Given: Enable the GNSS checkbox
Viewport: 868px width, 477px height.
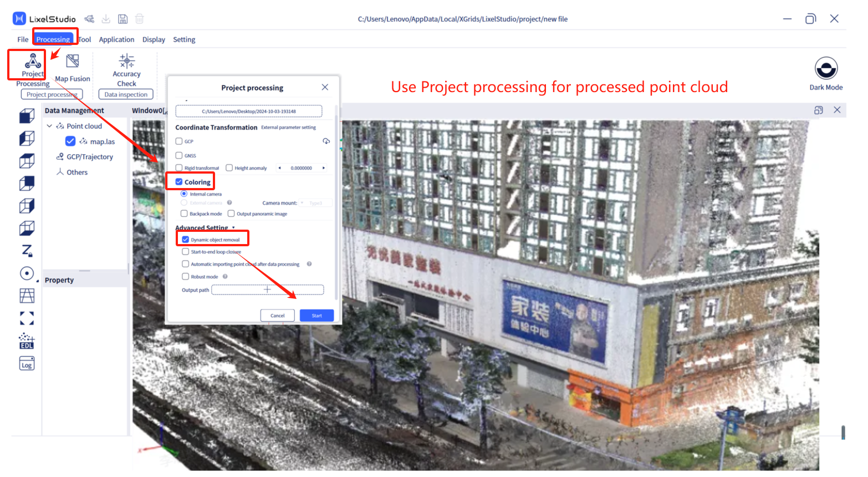Looking at the screenshot, I should pyautogui.click(x=179, y=155).
